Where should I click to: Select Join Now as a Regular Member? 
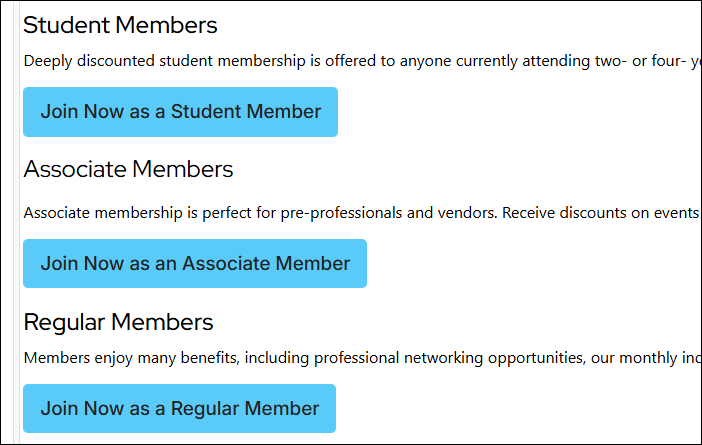click(179, 408)
